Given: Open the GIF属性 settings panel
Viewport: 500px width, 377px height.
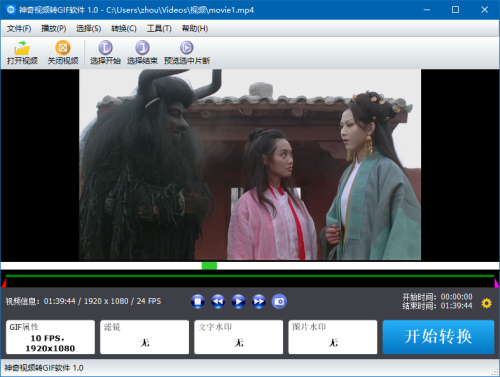Looking at the screenshot, I should click(x=50, y=337).
